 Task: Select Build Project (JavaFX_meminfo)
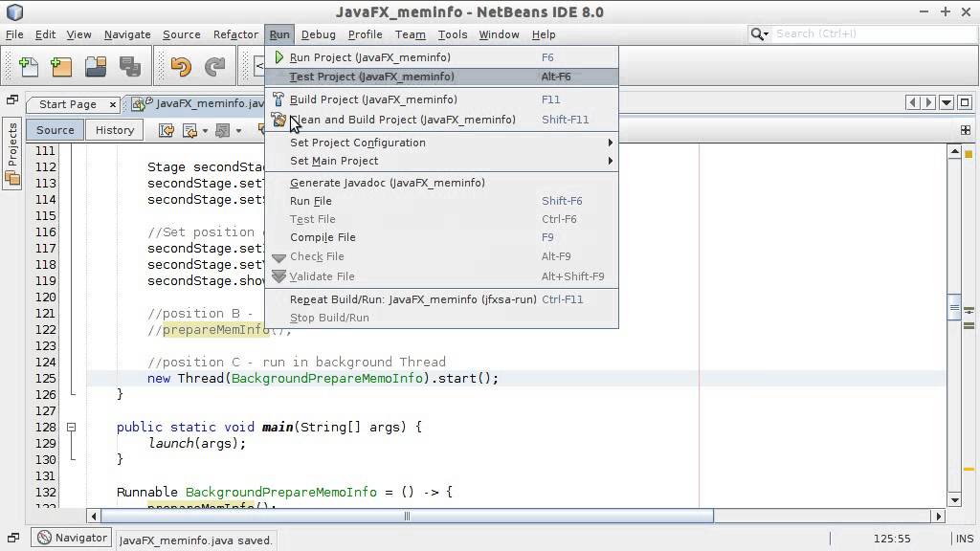(x=442, y=99)
